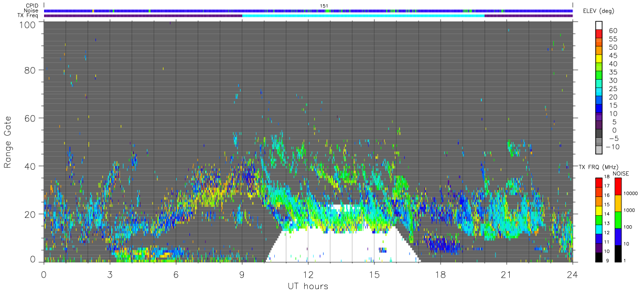Click the x-axis tick label 3
Screen dimensions: 644x297
110,274
